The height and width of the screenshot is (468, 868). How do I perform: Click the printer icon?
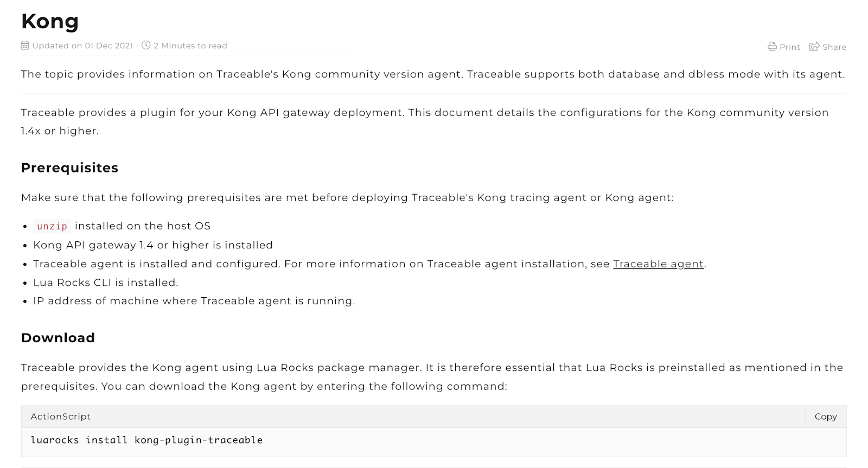(x=772, y=47)
